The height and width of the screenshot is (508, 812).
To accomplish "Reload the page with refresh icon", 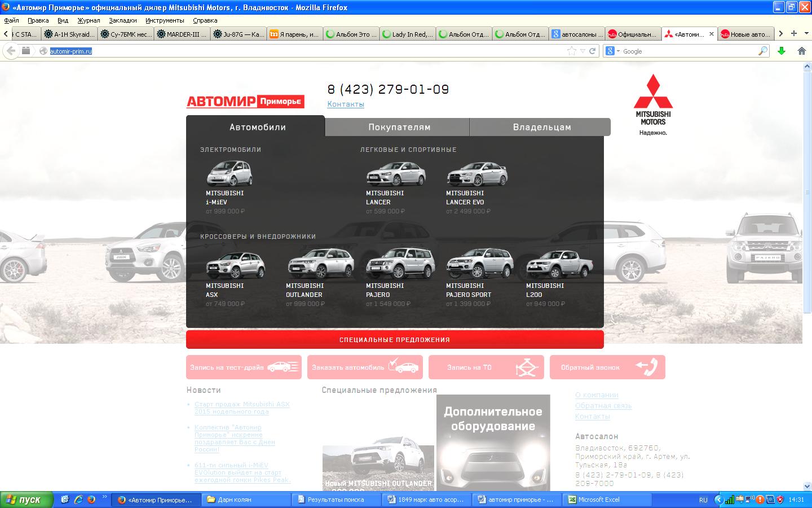I will tap(592, 51).
